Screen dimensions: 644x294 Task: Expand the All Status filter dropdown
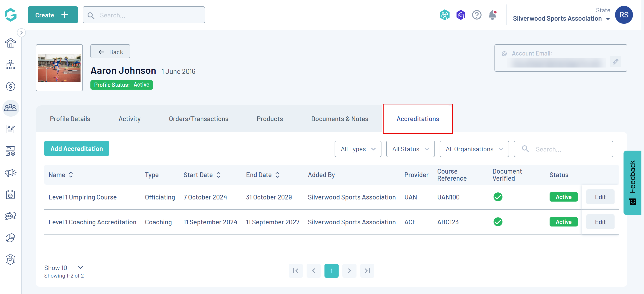pyautogui.click(x=410, y=149)
